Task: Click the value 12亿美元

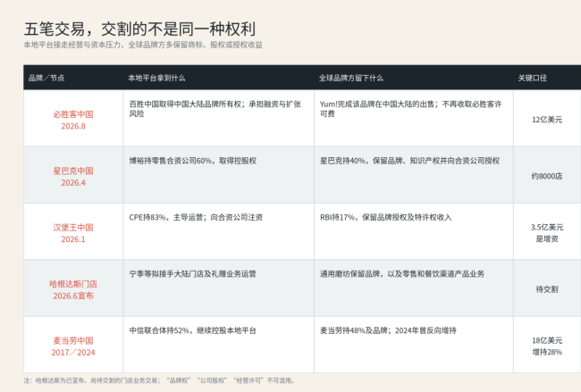Action: tap(547, 120)
